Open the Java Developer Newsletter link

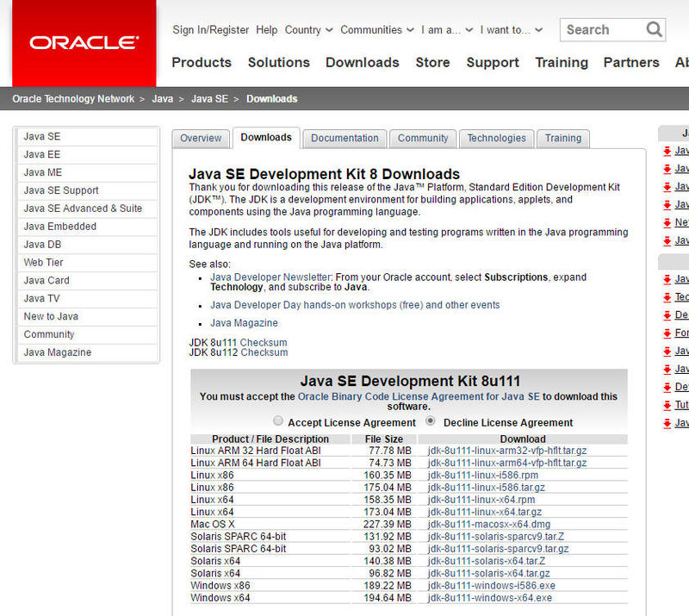pyautogui.click(x=270, y=277)
